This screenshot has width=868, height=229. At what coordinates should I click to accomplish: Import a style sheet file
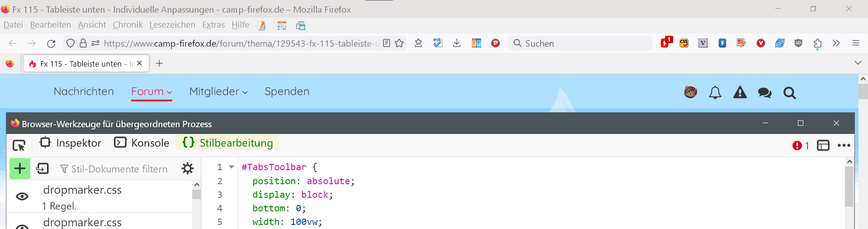42,169
